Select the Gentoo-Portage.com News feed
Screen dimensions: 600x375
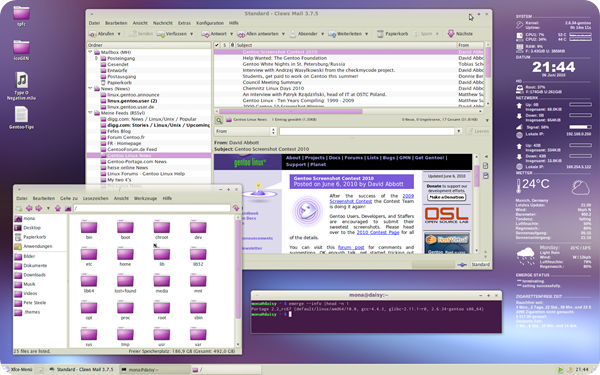pyautogui.click(x=137, y=161)
